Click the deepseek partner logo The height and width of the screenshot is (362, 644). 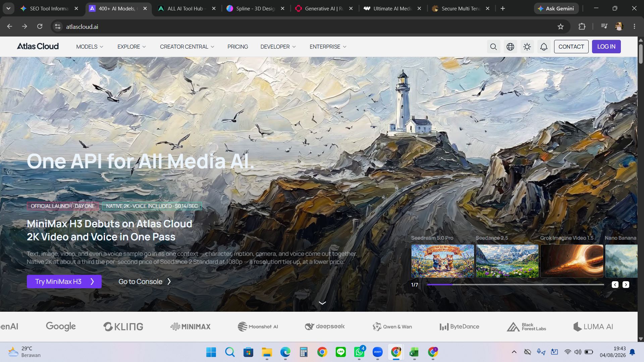point(325,326)
